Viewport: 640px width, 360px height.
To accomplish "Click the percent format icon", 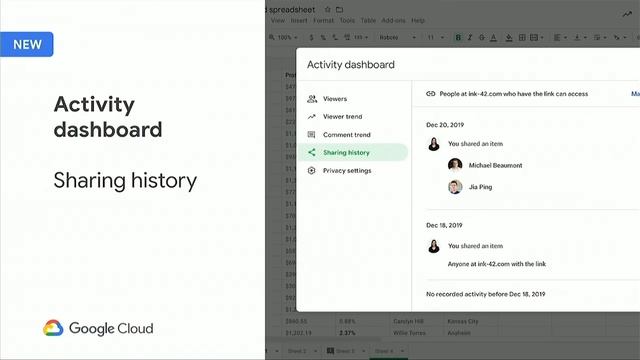I will (323, 38).
